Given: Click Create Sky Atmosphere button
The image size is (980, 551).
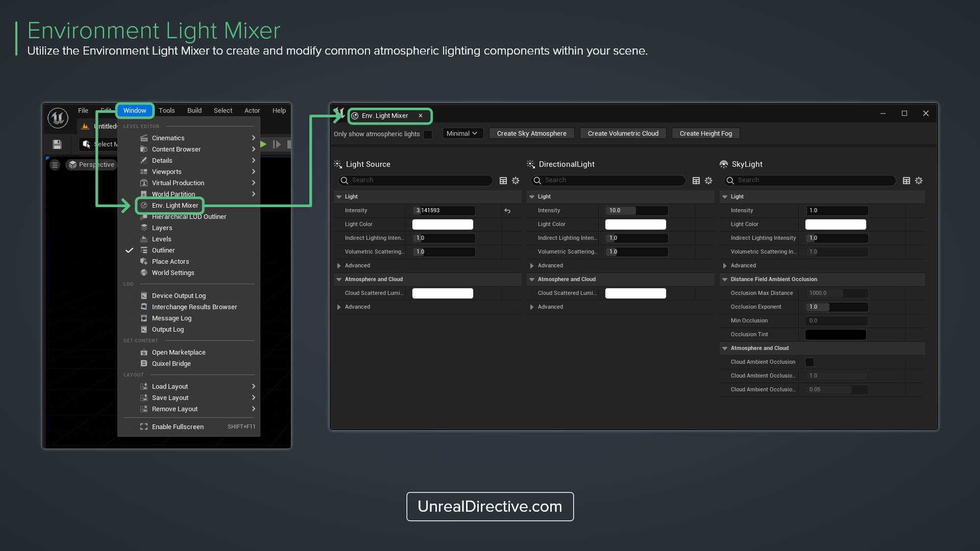Looking at the screenshot, I should 531,134.
